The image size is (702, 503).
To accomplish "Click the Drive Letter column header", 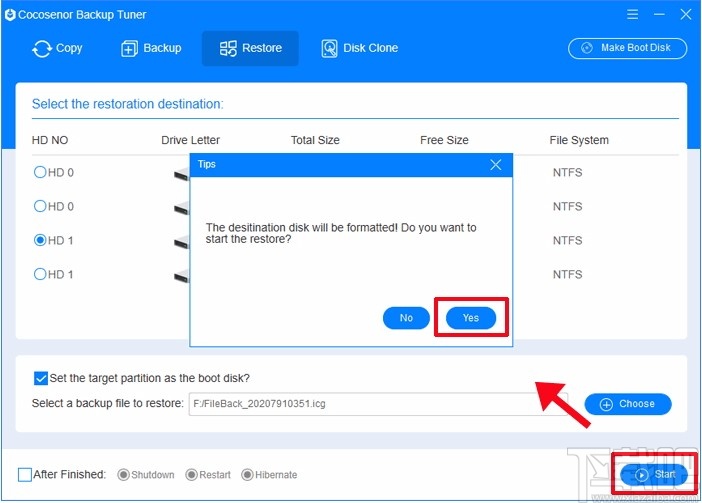I will (190, 140).
